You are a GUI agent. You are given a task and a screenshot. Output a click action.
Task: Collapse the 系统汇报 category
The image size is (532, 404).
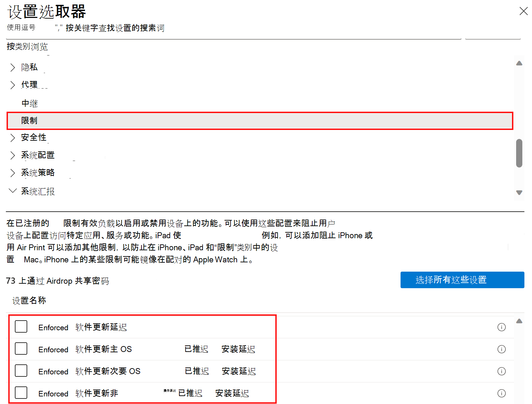click(x=13, y=191)
